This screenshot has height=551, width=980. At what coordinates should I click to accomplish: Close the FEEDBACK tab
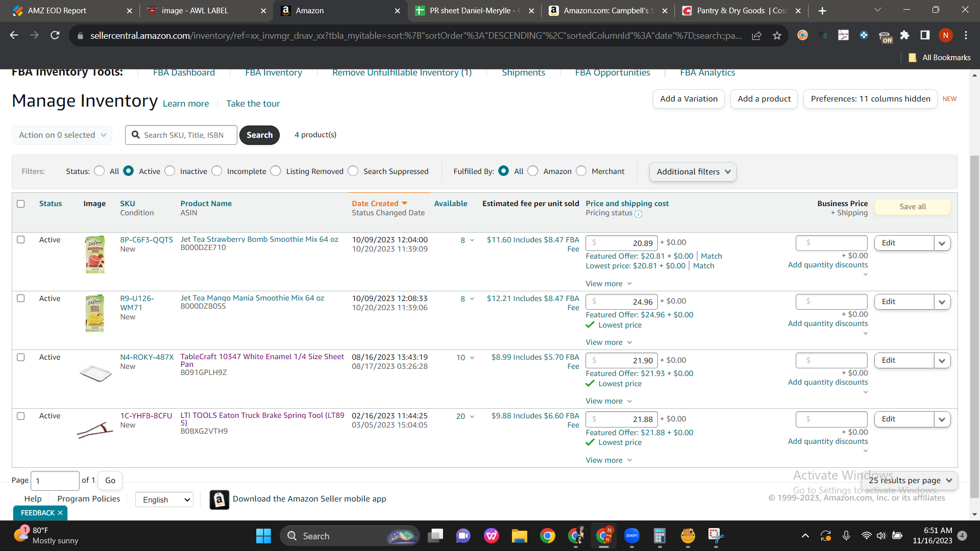coord(60,513)
